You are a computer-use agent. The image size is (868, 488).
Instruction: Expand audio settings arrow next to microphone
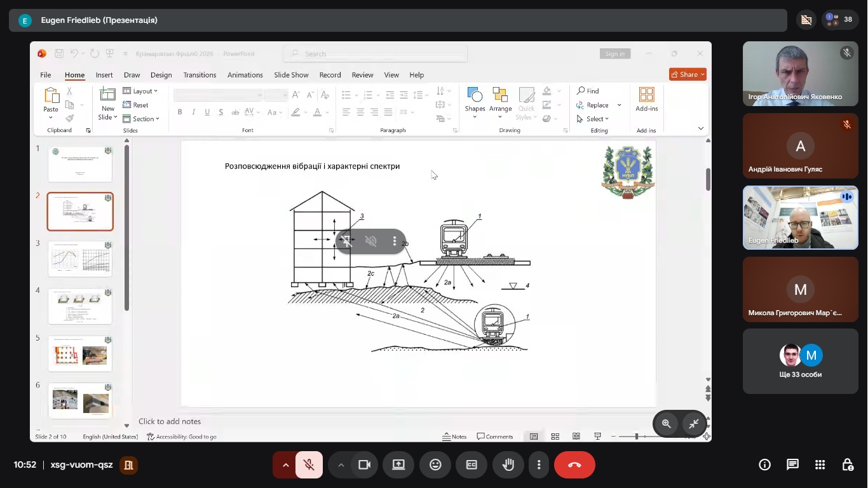pyautogui.click(x=285, y=465)
